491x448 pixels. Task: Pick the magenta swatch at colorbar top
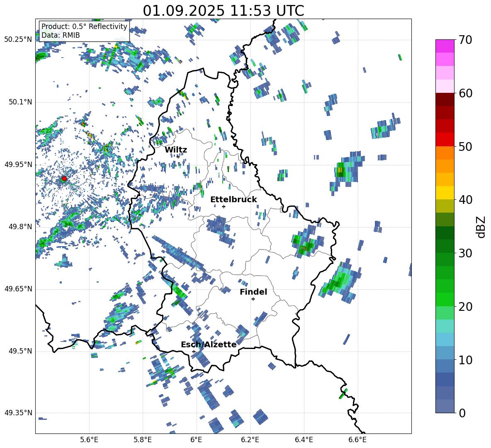point(445,46)
